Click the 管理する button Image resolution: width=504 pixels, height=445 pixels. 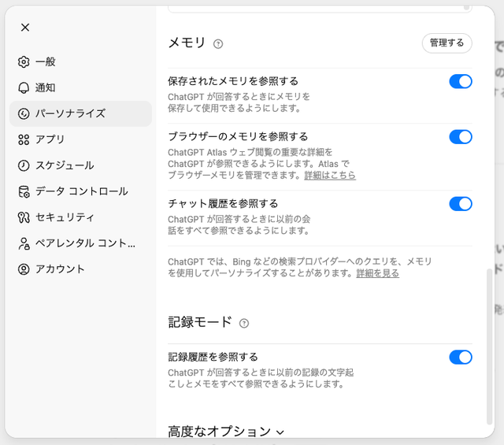pos(447,43)
